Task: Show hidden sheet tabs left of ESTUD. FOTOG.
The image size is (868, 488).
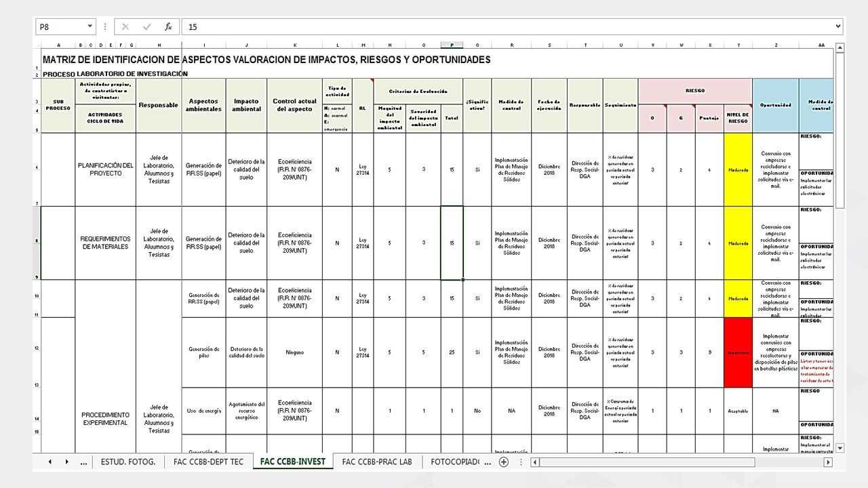Action: [x=83, y=462]
